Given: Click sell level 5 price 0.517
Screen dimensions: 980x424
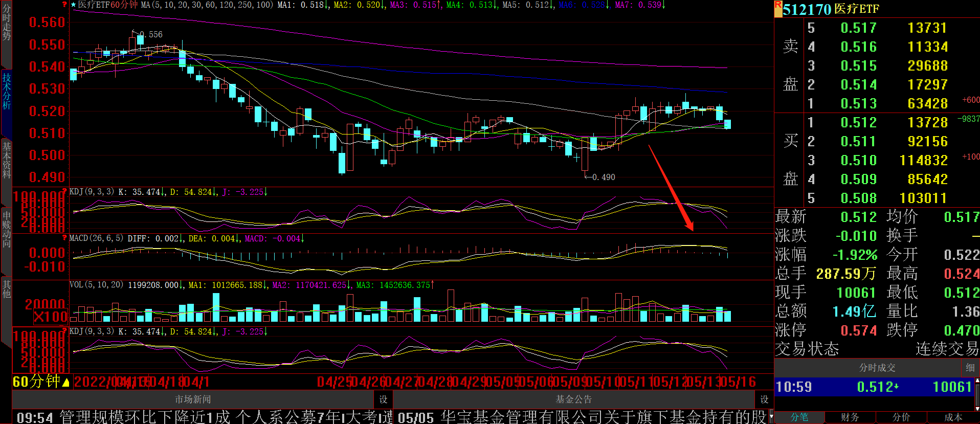Looking at the screenshot, I should pyautogui.click(x=858, y=28).
